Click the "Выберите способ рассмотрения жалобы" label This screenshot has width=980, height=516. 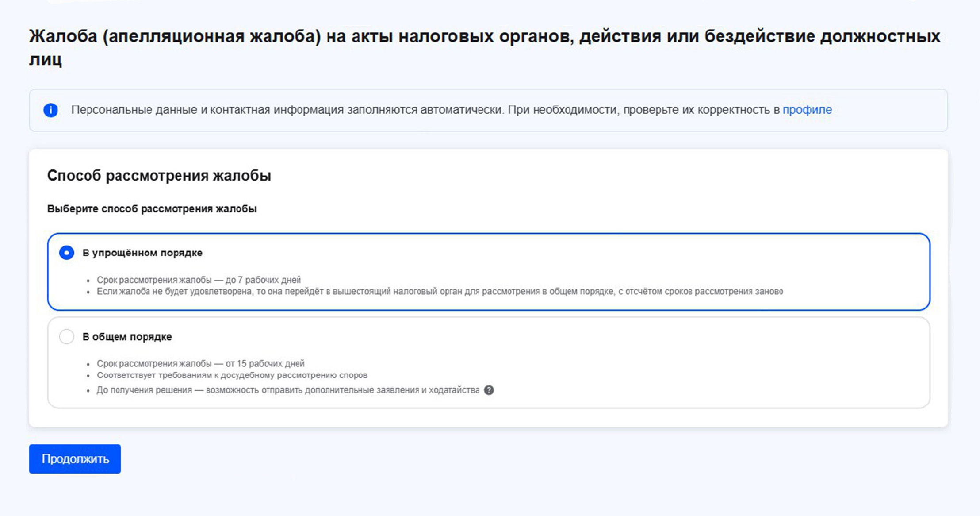point(152,208)
